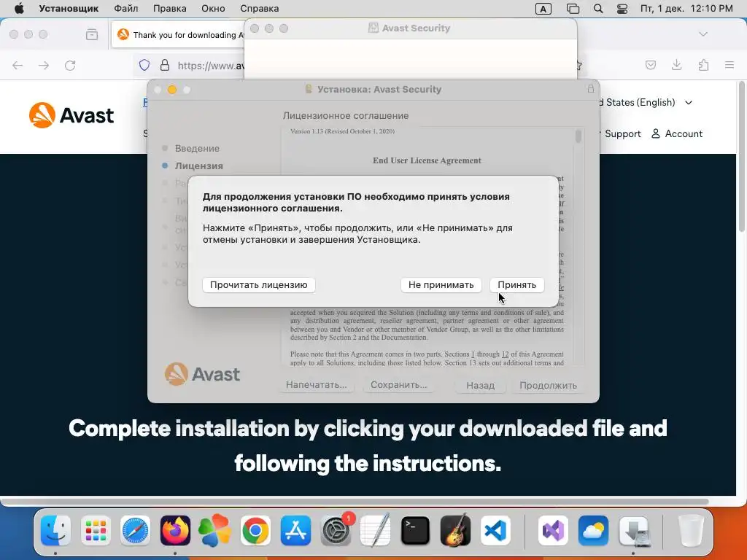Open the Firefox list all tabs chevron
The width and height of the screenshot is (747, 560).
pyautogui.click(x=703, y=34)
